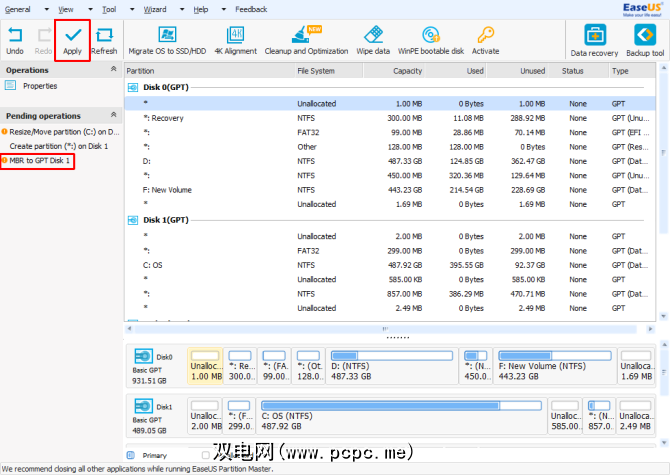Viewport: 670px width, 475px height.
Task: Select the 1.00 MB Unallocated block on Disk0
Action: click(x=206, y=366)
